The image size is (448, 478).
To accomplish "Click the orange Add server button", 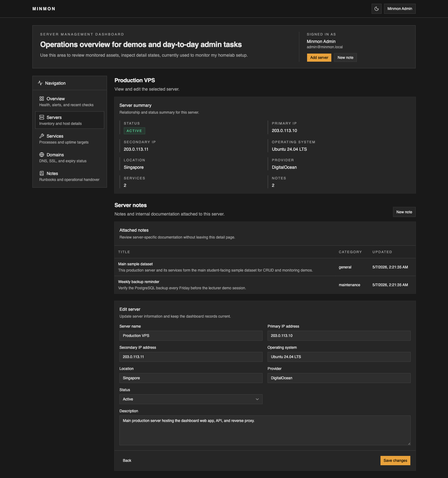I will pyautogui.click(x=319, y=58).
